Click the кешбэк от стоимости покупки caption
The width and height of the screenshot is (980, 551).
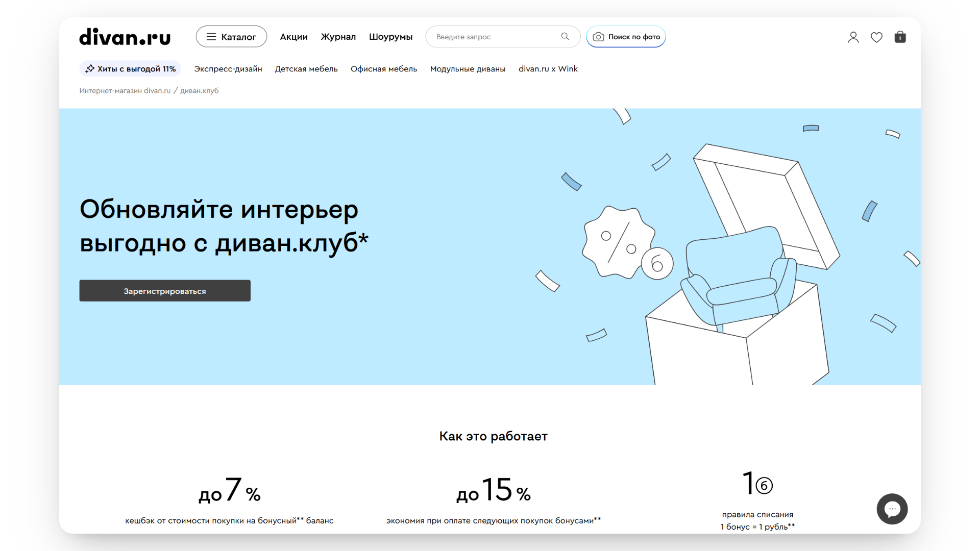click(x=229, y=520)
